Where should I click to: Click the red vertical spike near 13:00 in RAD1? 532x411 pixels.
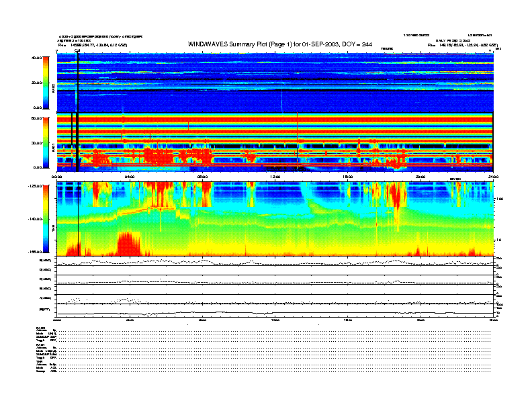297,142
